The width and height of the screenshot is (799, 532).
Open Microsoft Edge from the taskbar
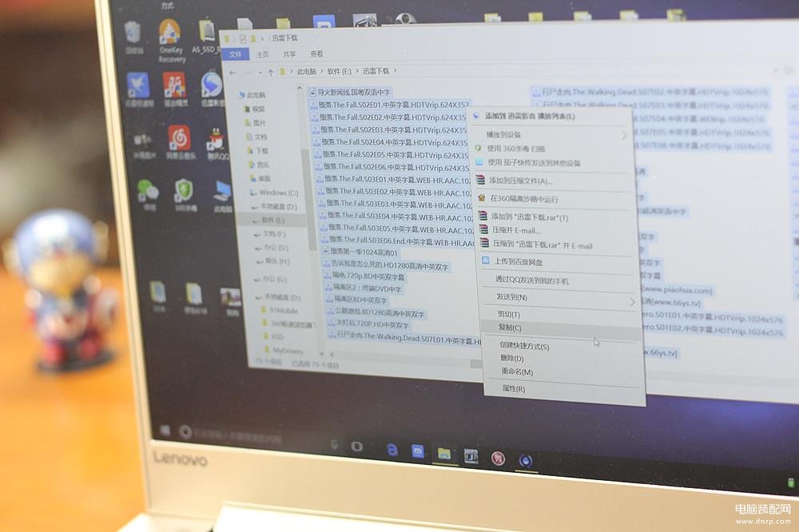[x=392, y=450]
